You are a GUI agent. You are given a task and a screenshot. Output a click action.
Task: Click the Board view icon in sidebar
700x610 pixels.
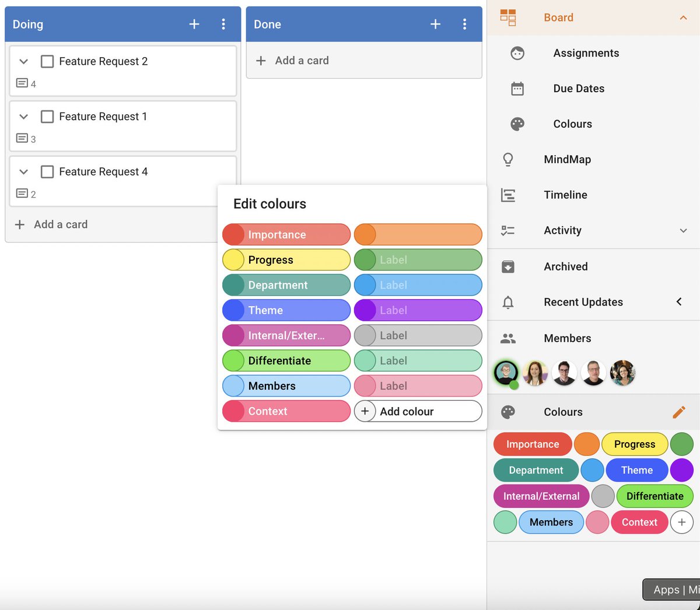(x=508, y=17)
